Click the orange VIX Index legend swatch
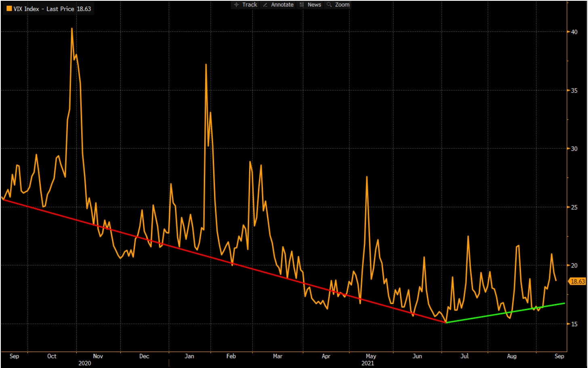The image size is (588, 368). [9, 8]
